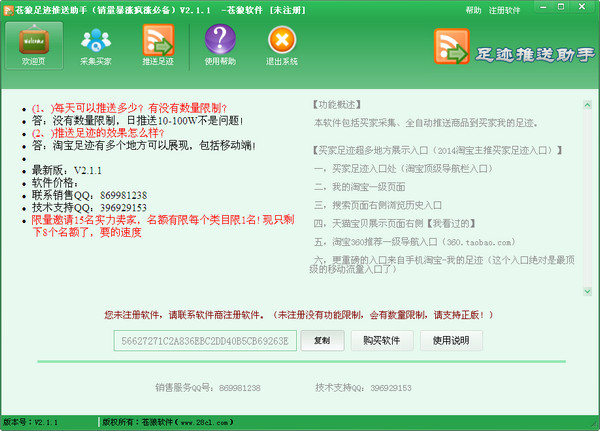Image resolution: width=600 pixels, height=431 pixels.
Task: Click the 版权所有：苍狼软件 status text
Action: pos(168,423)
